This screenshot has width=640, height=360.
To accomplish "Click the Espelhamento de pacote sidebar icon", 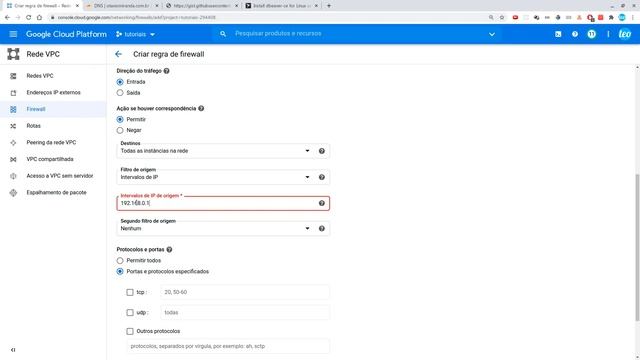I will pos(13,193).
